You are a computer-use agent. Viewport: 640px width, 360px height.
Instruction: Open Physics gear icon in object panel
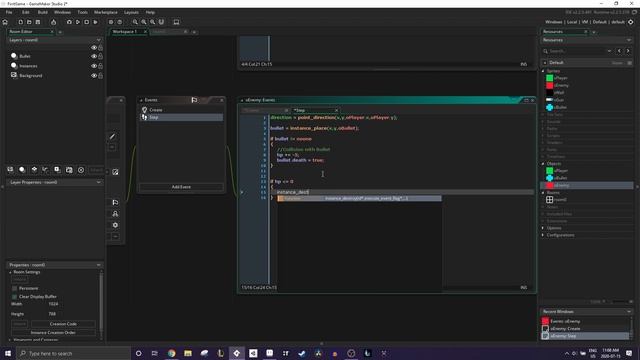tap(115, 225)
